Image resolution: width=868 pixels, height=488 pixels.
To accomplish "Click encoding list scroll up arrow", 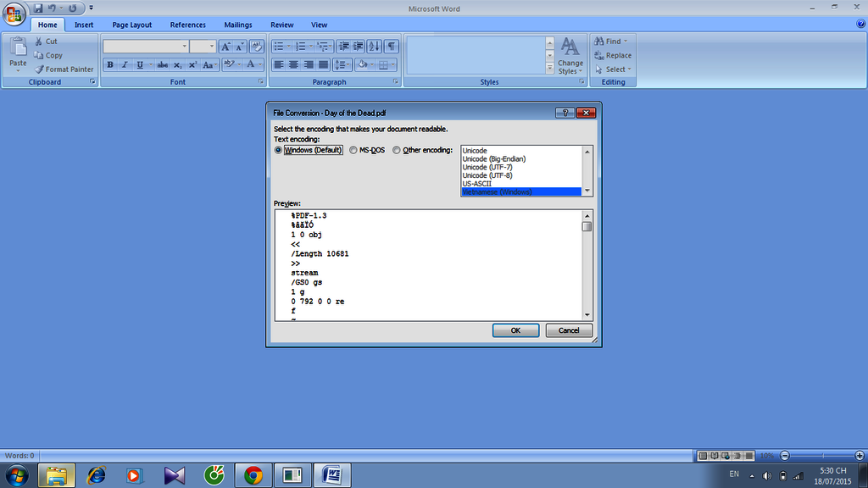I will pos(587,151).
